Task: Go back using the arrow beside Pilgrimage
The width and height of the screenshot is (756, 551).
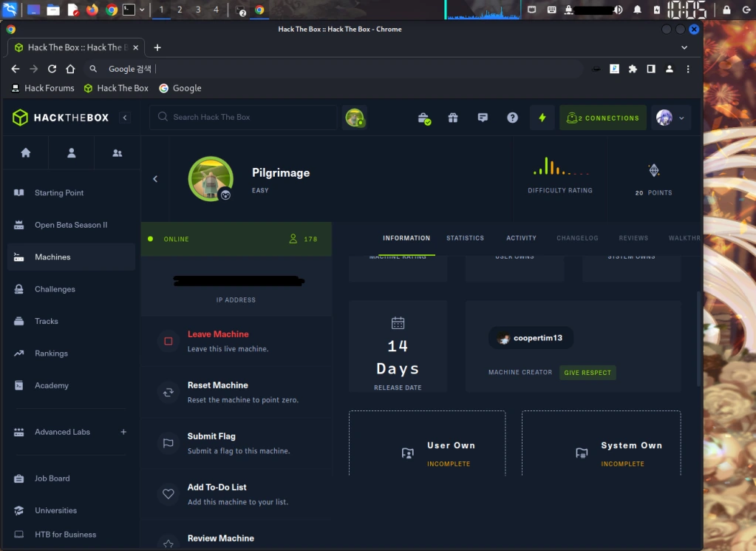Action: point(155,179)
